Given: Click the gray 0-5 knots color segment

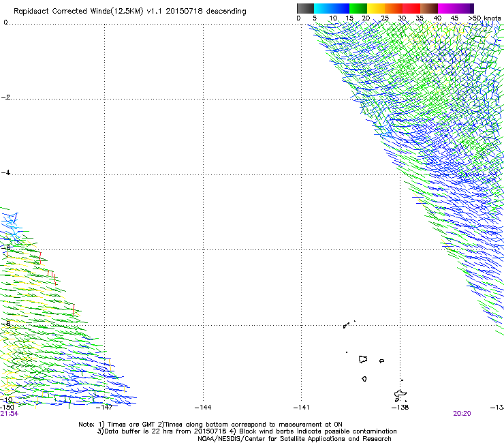Looking at the screenshot, I should 305,8.
